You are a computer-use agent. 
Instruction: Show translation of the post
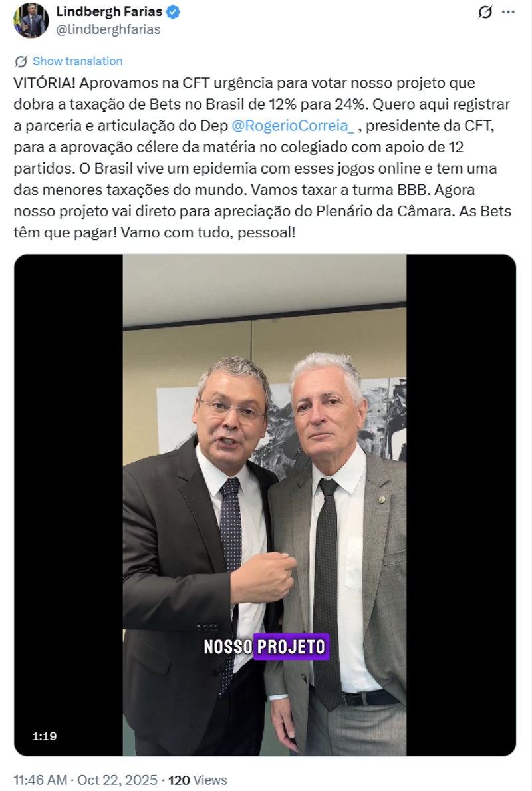77,61
